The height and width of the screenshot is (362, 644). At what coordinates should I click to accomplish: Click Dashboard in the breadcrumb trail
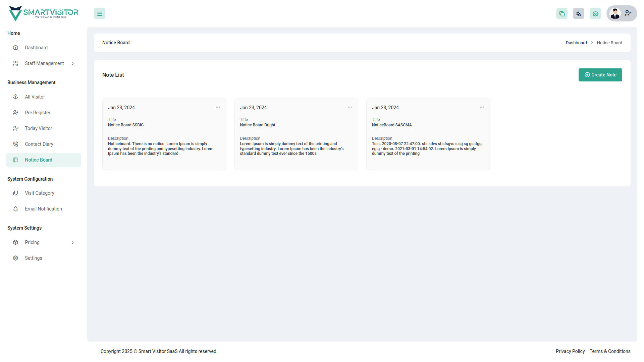[x=576, y=43]
